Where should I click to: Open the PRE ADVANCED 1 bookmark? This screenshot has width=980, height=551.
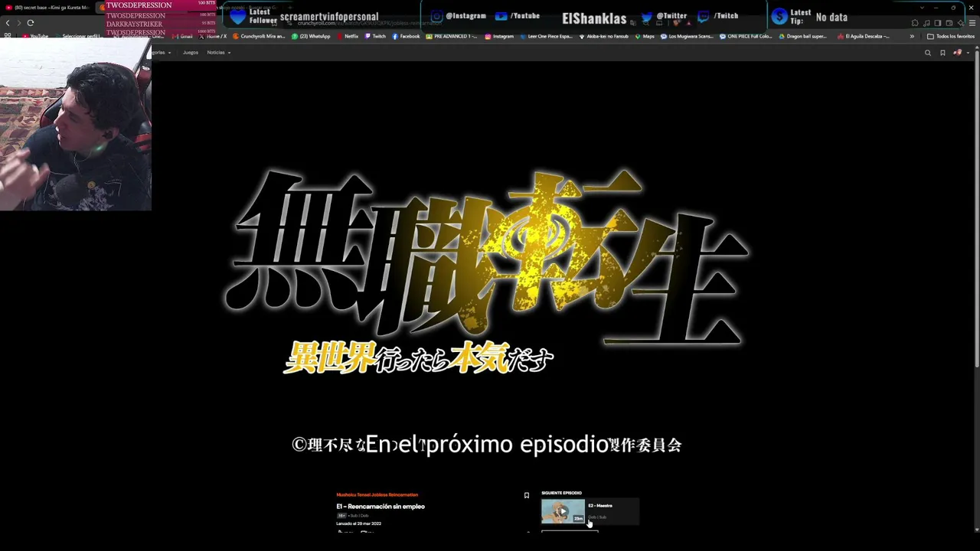click(452, 36)
